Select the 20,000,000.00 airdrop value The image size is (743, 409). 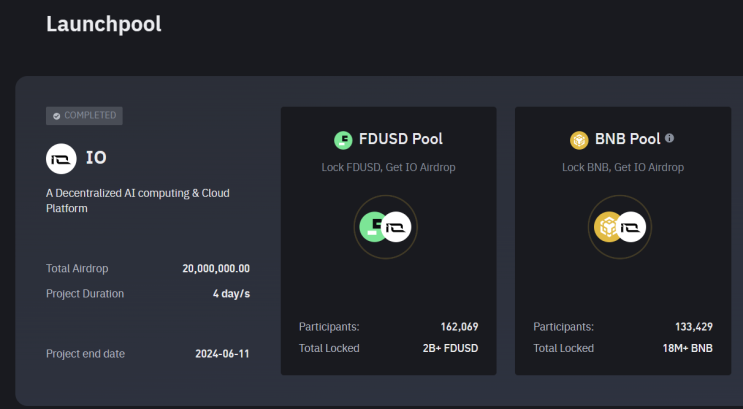(x=216, y=268)
